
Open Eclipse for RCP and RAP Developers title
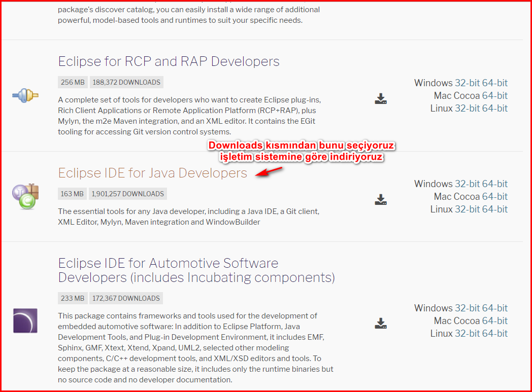tap(169, 61)
